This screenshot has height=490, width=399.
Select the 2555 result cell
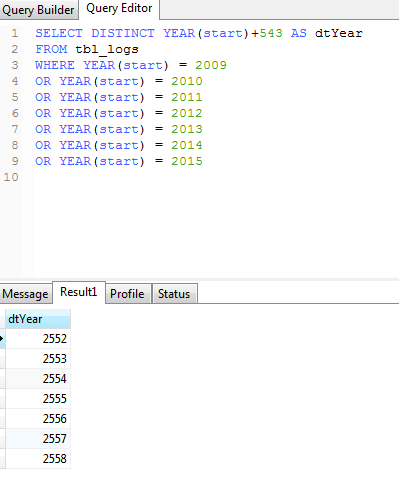(x=38, y=399)
